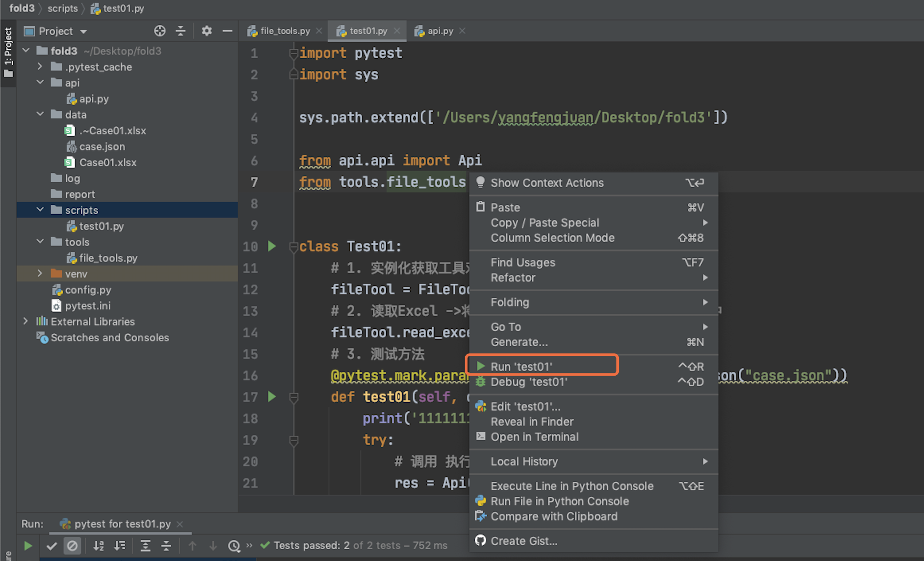Screen dimensions: 924x561
Task: Click run gutter arrow beside class Test01
Action: tap(272, 246)
